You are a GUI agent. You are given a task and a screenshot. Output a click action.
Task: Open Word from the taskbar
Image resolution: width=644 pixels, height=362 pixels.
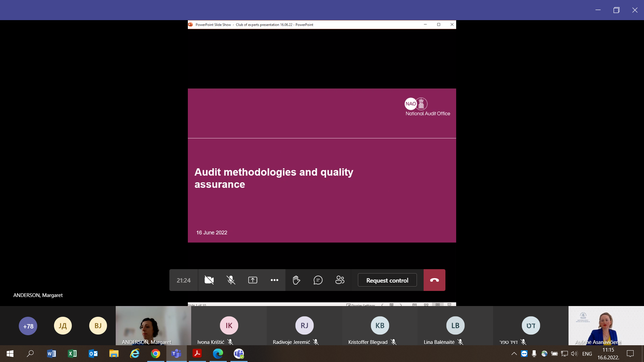coord(51,354)
